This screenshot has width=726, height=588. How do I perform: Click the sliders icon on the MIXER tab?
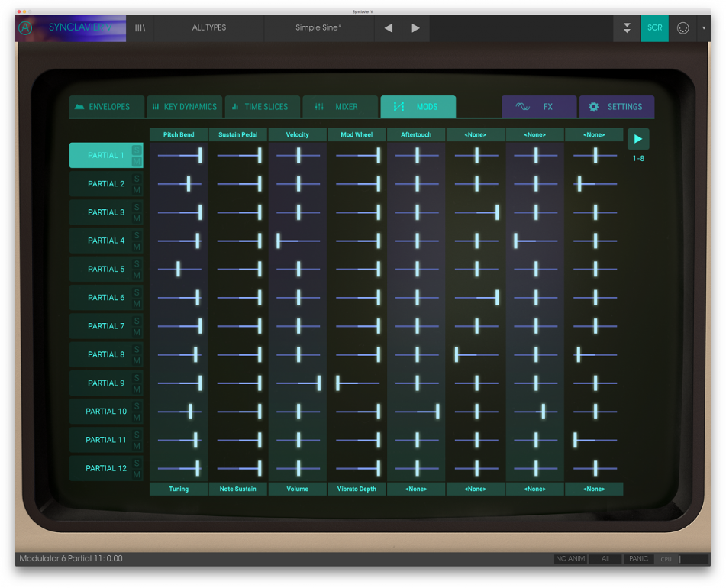pyautogui.click(x=319, y=107)
